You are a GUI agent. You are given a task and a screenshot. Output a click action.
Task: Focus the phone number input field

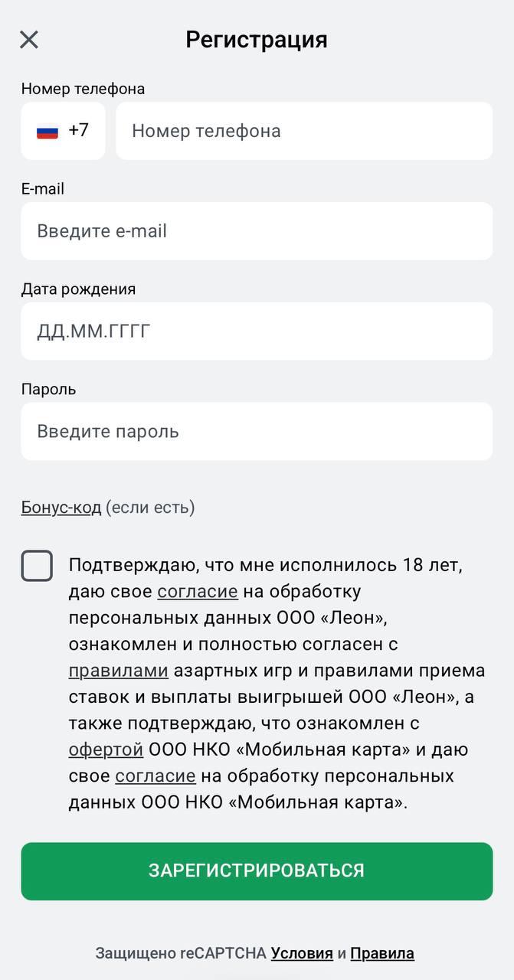304,131
